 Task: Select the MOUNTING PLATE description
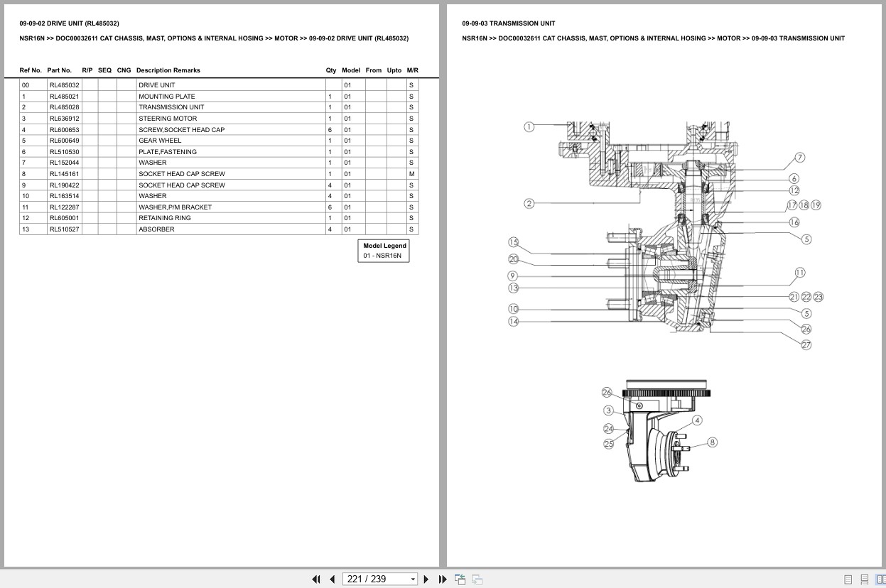pos(166,97)
